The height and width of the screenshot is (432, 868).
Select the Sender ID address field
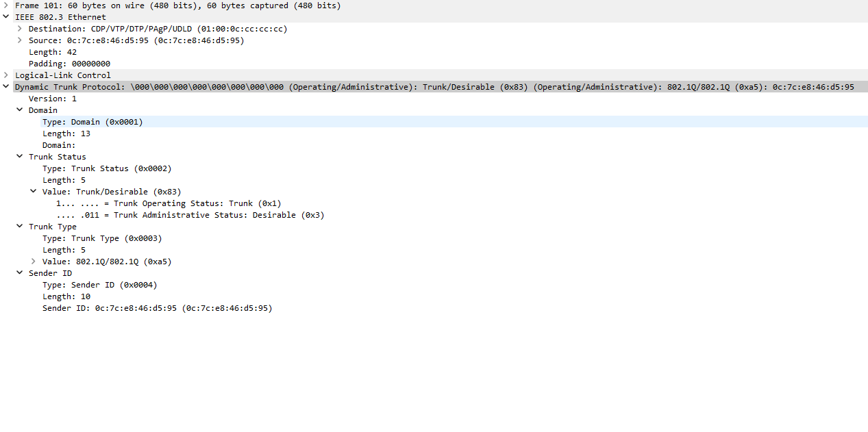click(158, 307)
